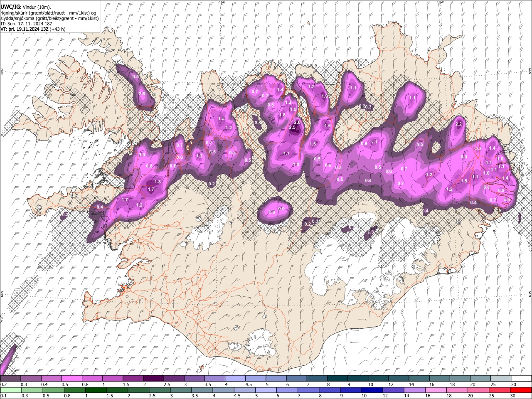532x399 pixels.
Task: Click the grey-blue rain swatch between 4 and 4.5
Action: coord(223,390)
